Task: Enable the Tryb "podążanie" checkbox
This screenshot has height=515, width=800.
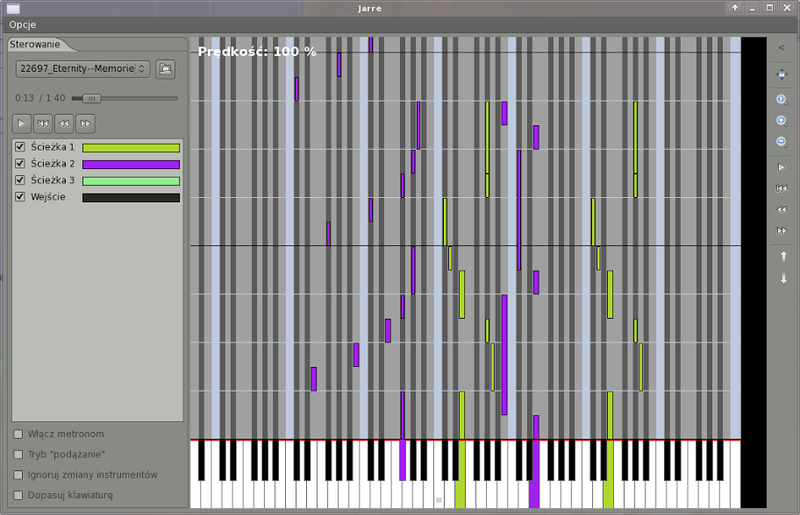Action: pyautogui.click(x=18, y=454)
